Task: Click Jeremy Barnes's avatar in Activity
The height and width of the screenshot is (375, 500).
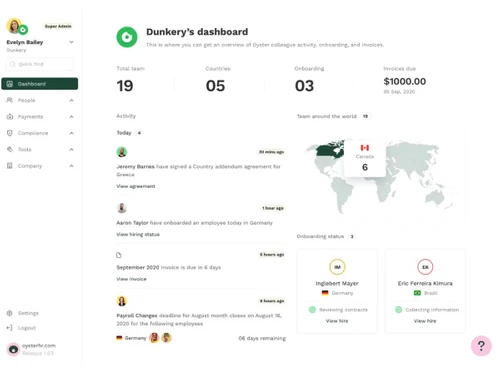Action: (122, 152)
